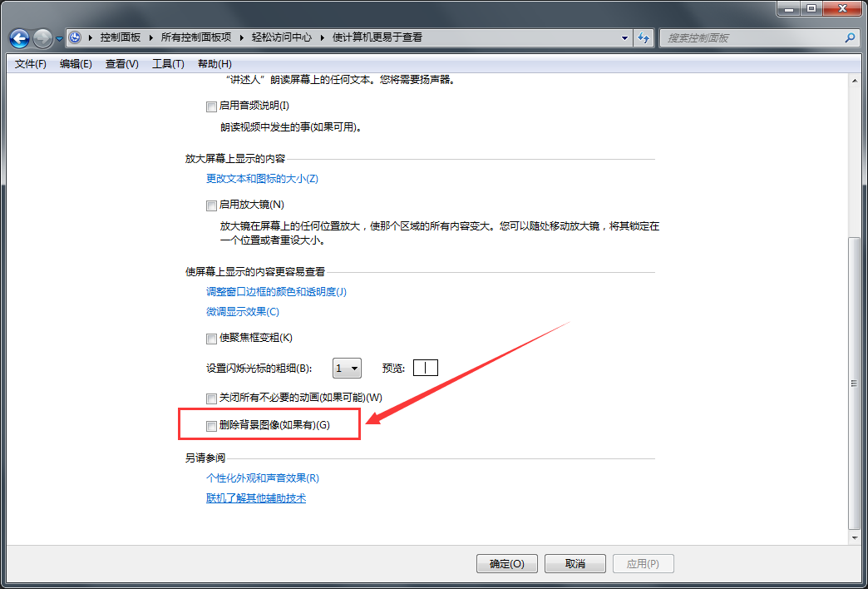Open the blinking cursor thickness dropdown
This screenshot has height=589, width=868.
pos(347,368)
